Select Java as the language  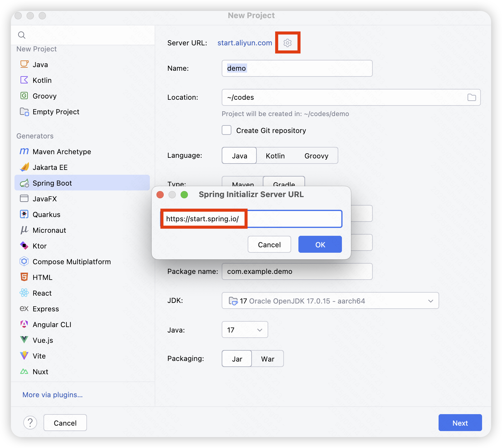pos(239,156)
